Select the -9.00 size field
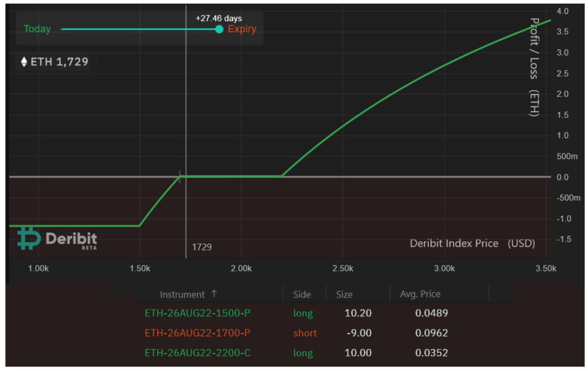Viewport: 588px width, 371px height. point(359,333)
